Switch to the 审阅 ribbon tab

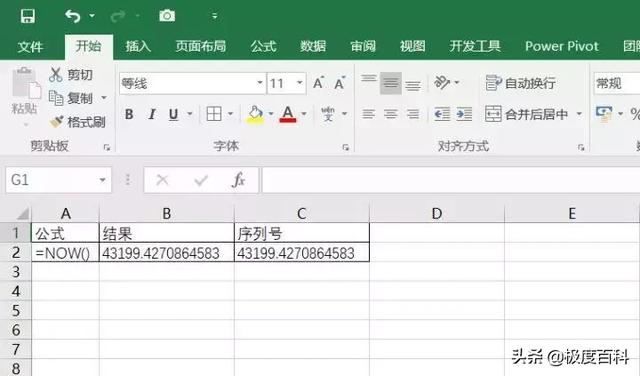[363, 46]
